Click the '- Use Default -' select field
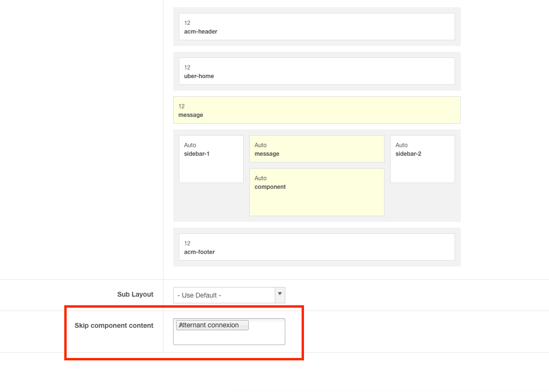 (224, 295)
